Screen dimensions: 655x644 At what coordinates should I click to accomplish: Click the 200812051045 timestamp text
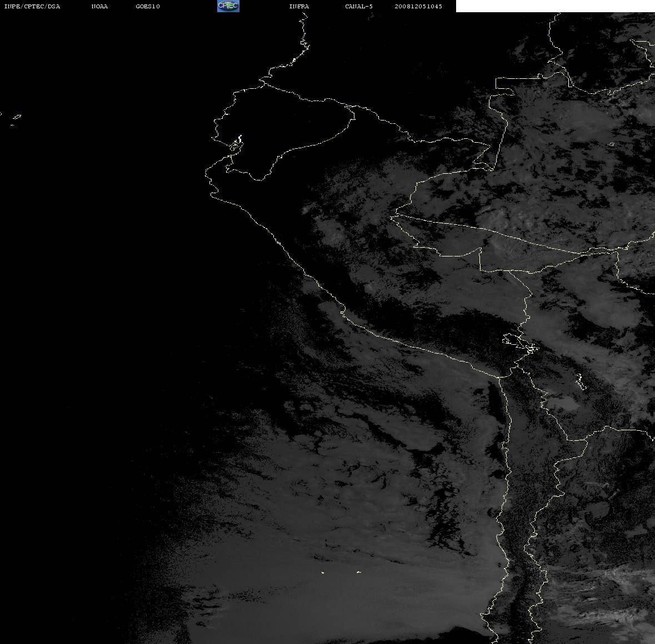[418, 6]
